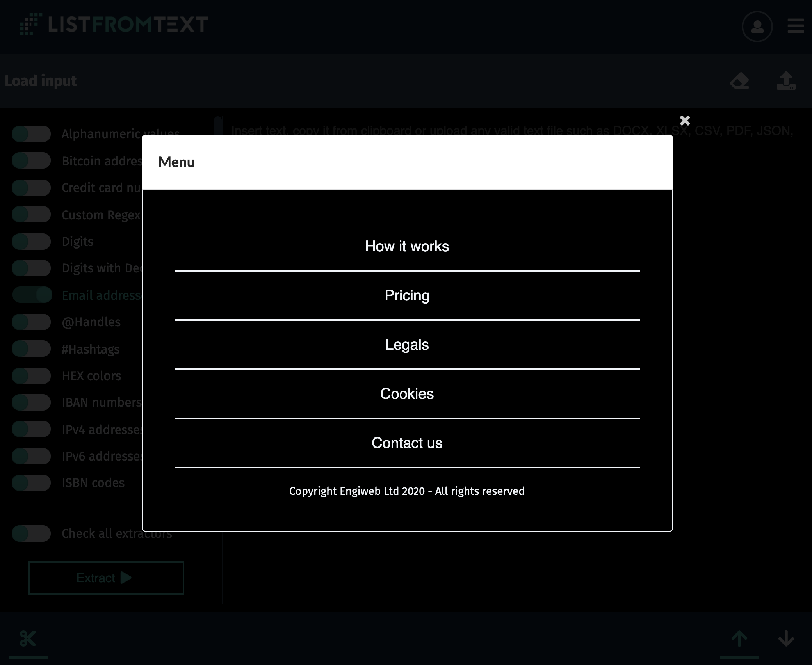Click the upload file icon

coord(786,81)
